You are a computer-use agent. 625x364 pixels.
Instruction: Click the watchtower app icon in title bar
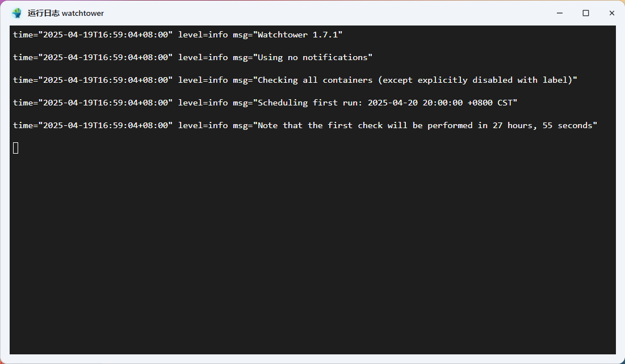point(16,13)
